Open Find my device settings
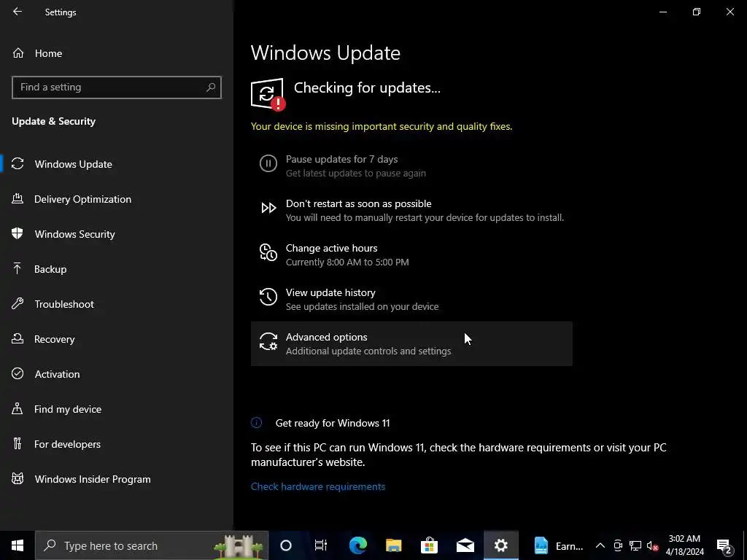 click(117, 409)
